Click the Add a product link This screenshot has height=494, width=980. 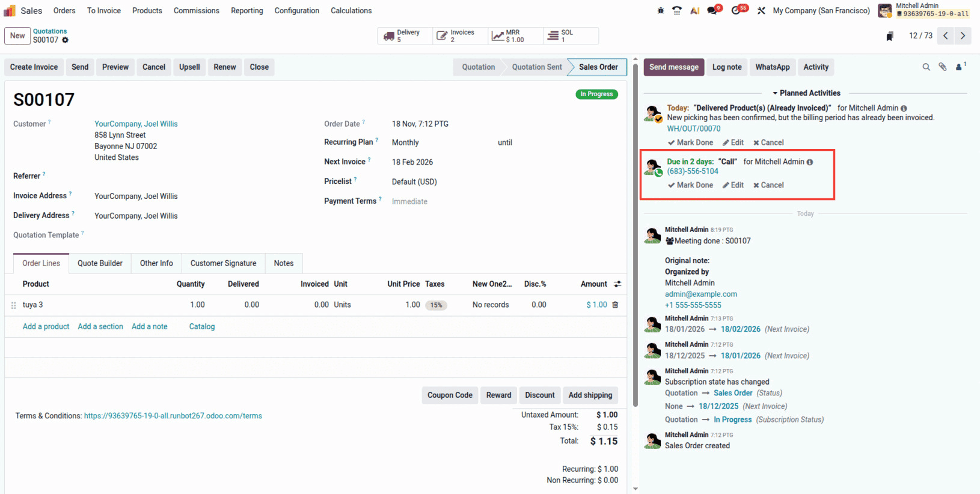(x=46, y=326)
